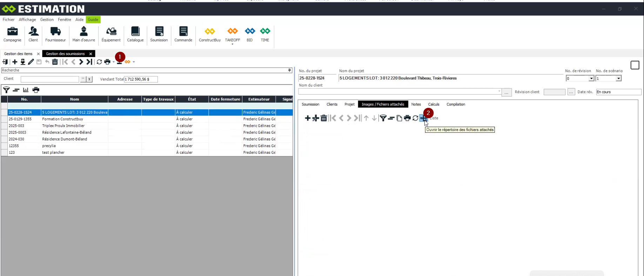The height and width of the screenshot is (276, 644).
Task: Click the filter funnel above the soumissions grid
Action: (6, 90)
